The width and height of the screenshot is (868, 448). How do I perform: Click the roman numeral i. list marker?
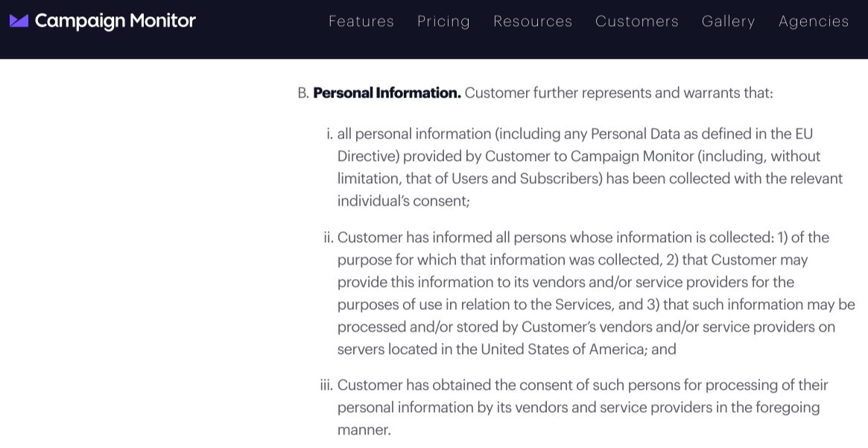pos(330,134)
